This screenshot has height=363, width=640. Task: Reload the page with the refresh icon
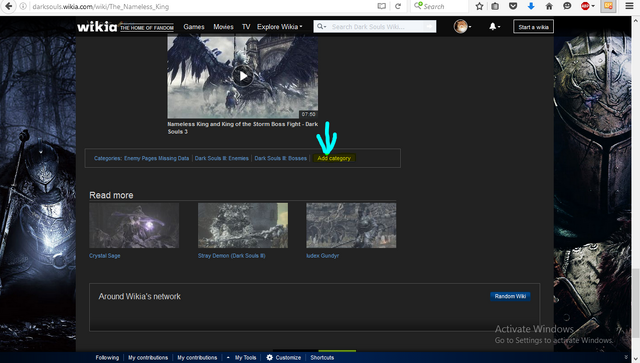(x=398, y=6)
